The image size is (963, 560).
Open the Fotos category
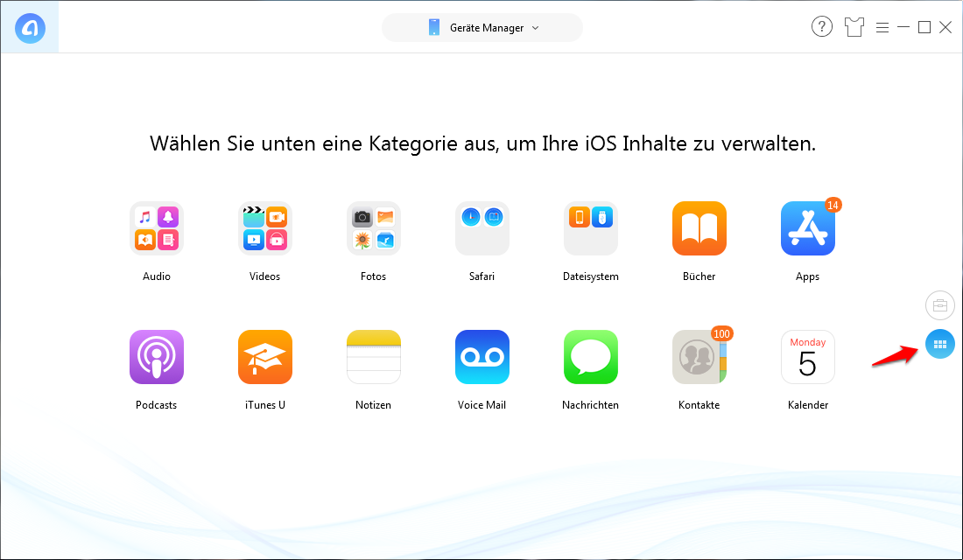point(374,228)
